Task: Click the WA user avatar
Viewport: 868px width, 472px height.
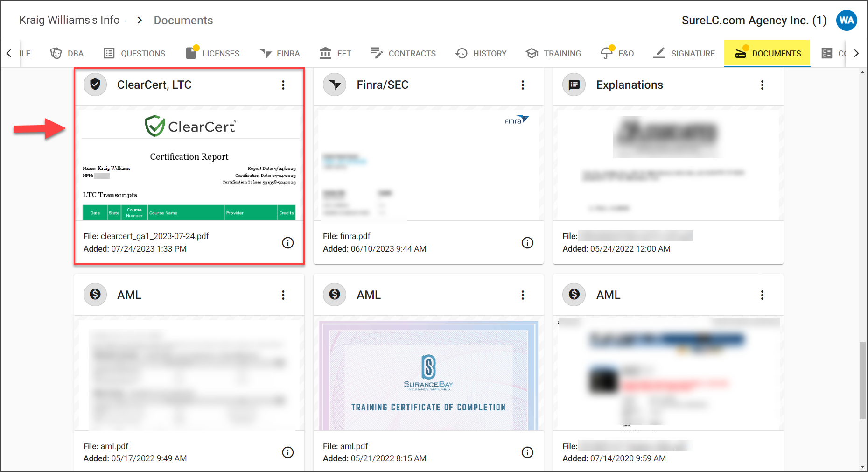Action: tap(847, 20)
